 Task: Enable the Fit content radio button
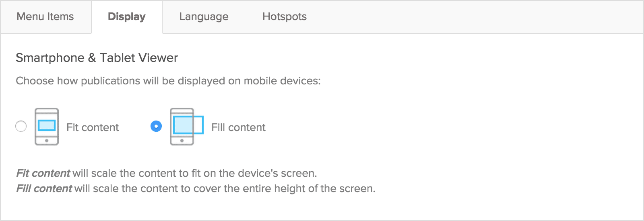21,126
